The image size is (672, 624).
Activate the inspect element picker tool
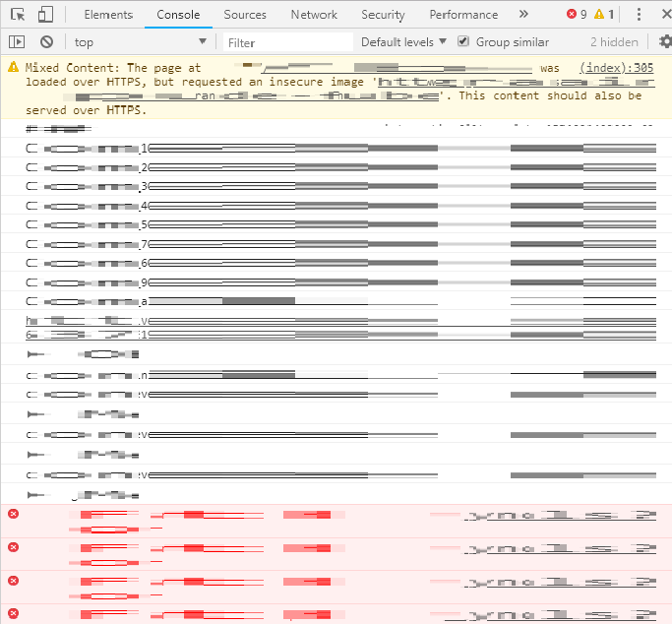(18, 15)
